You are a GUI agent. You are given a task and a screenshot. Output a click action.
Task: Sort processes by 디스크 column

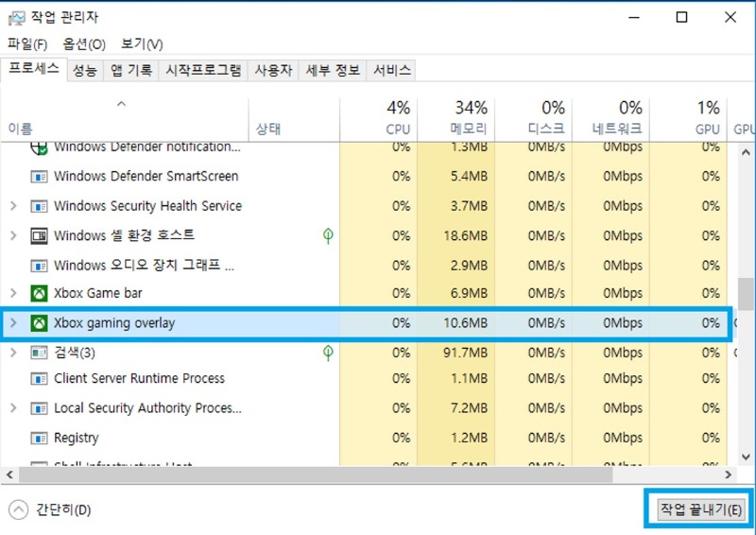(x=534, y=120)
